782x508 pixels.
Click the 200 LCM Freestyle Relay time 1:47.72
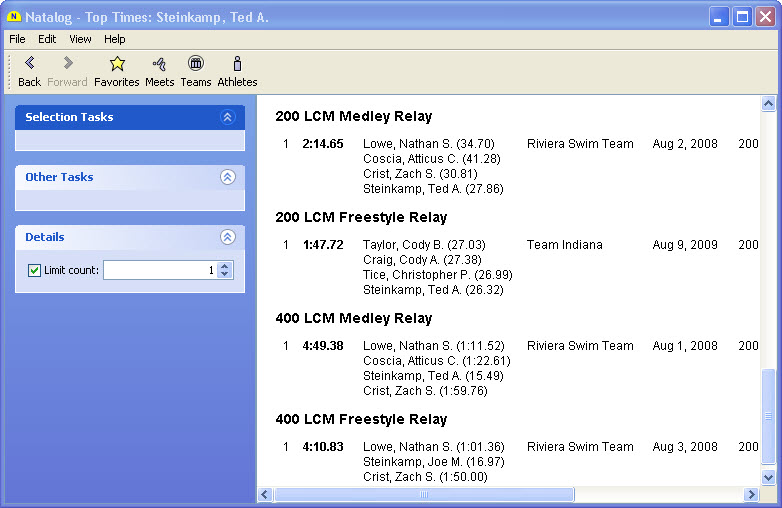click(x=323, y=245)
